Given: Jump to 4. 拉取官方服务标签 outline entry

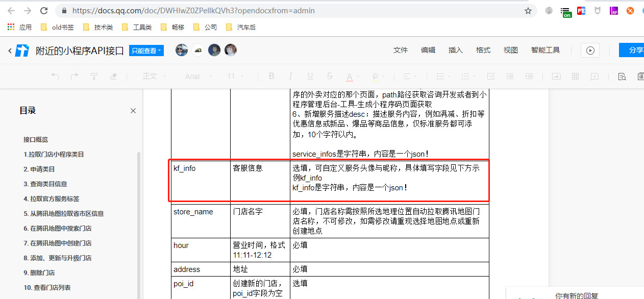Looking at the screenshot, I should point(51,199).
